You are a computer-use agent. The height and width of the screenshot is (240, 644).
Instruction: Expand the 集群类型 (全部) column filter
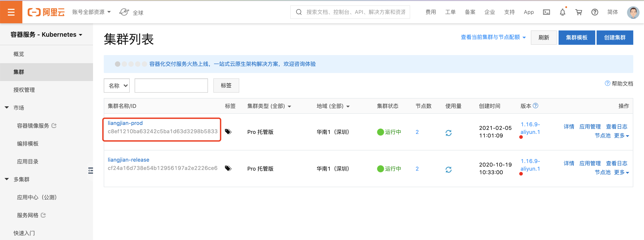(269, 106)
